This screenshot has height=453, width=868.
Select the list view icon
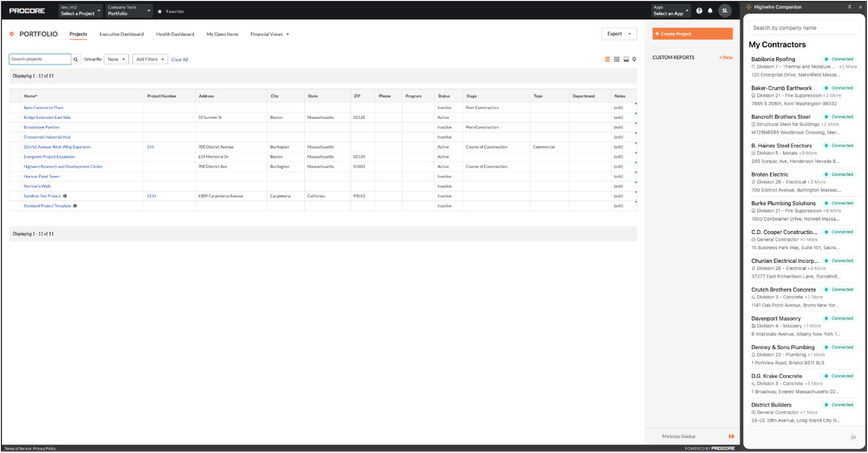pos(608,59)
